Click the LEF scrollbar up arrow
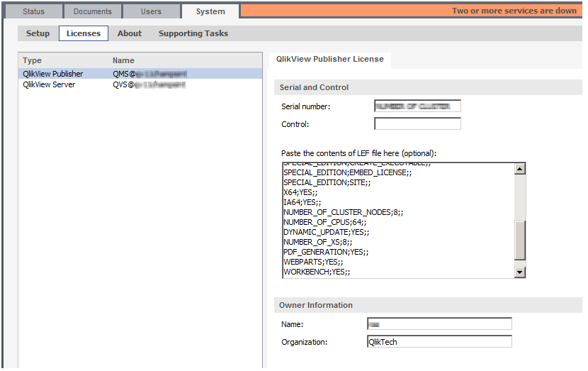 (x=520, y=169)
